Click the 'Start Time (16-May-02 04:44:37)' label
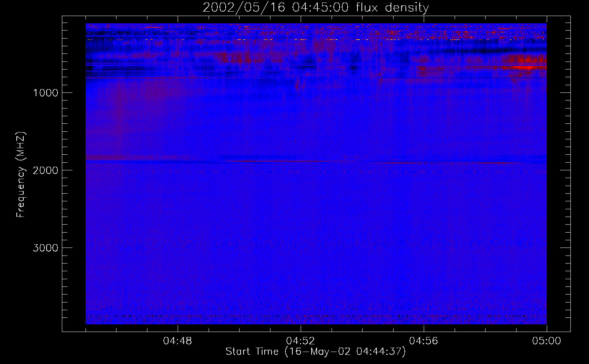589x364 pixels. (x=316, y=352)
